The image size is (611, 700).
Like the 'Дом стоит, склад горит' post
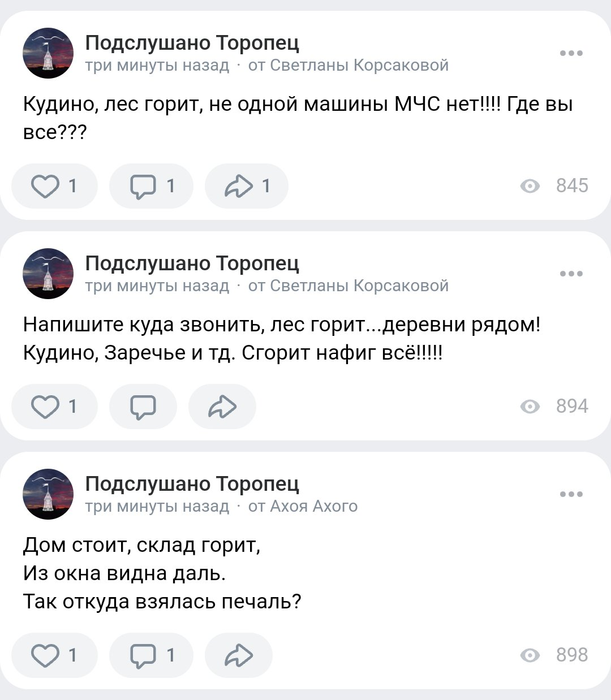pos(54,655)
